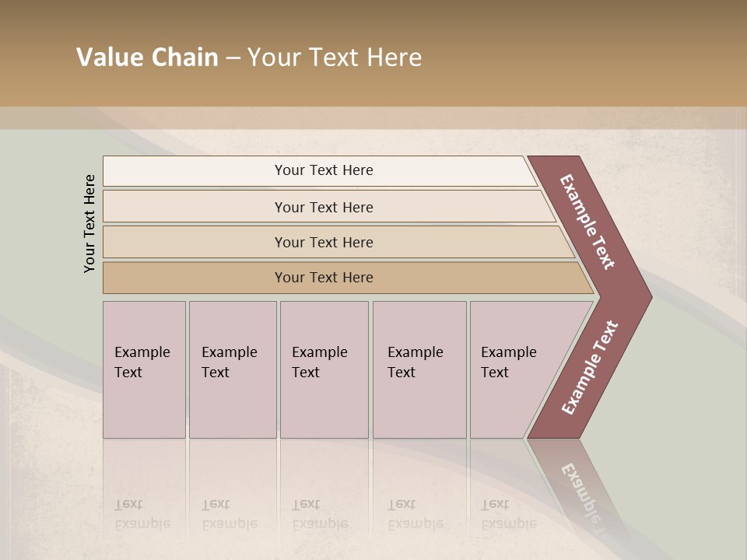747x560 pixels.
Task: Select the rightmost pink box with slanted edge
Action: 514,369
